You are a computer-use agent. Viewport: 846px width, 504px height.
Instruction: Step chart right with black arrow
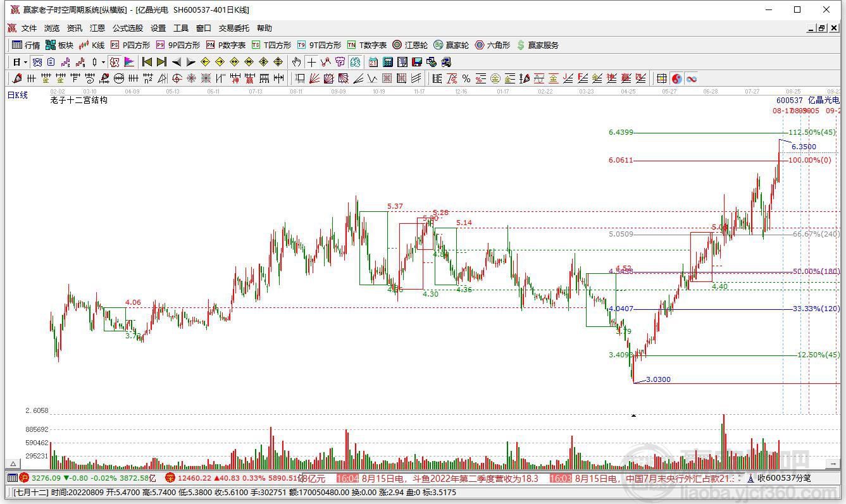(x=190, y=62)
